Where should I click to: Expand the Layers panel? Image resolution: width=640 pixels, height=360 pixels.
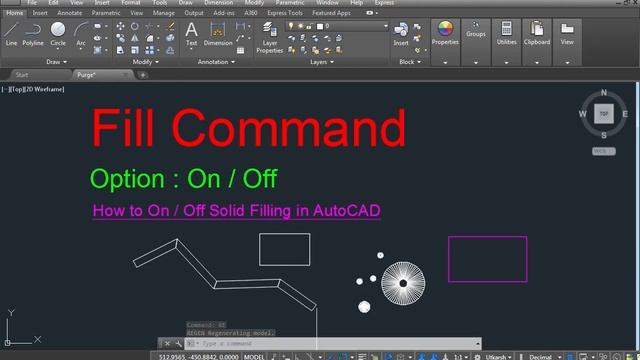coord(322,62)
